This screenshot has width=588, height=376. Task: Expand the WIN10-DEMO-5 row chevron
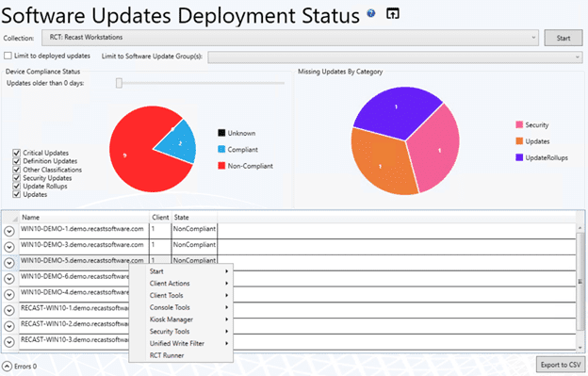pos(9,263)
